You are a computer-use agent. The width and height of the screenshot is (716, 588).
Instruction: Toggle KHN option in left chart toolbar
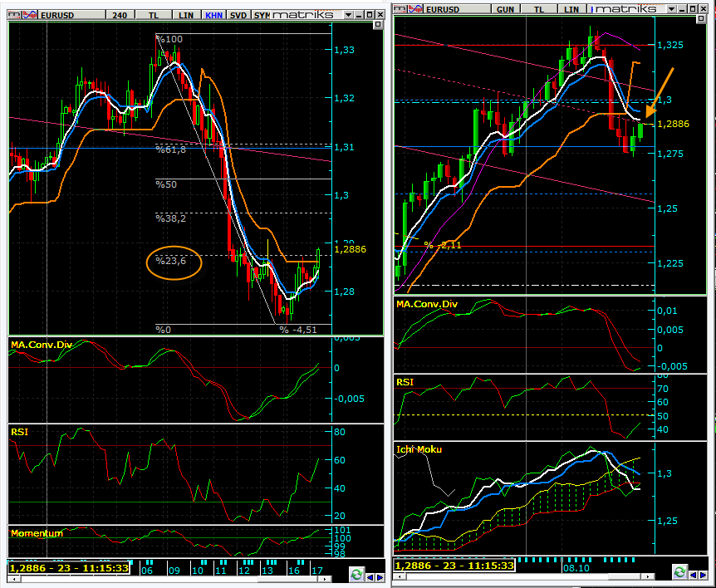(214, 15)
